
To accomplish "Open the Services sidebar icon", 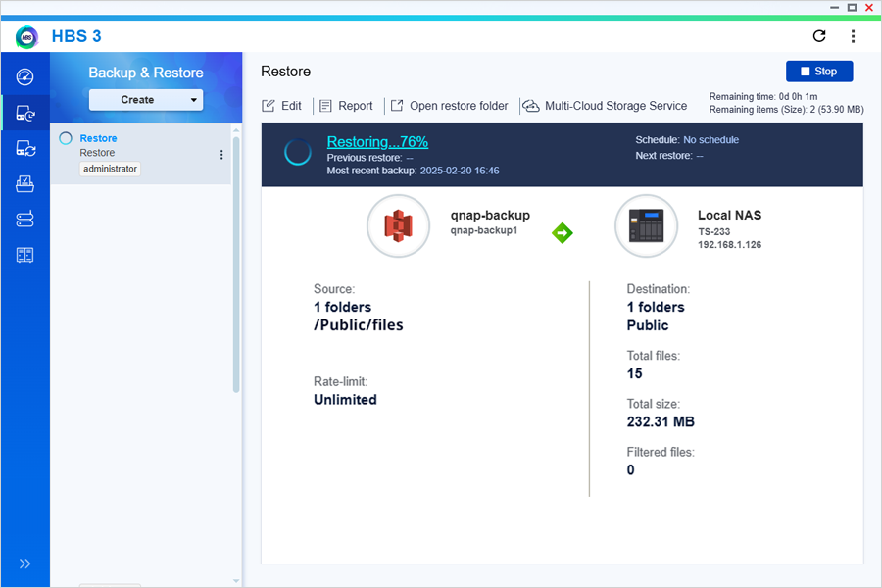I will pyautogui.click(x=24, y=183).
